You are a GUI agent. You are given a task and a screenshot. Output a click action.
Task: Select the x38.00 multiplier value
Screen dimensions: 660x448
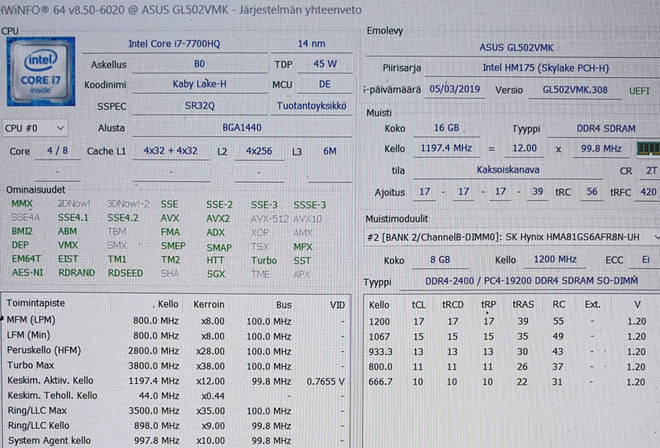[210, 366]
